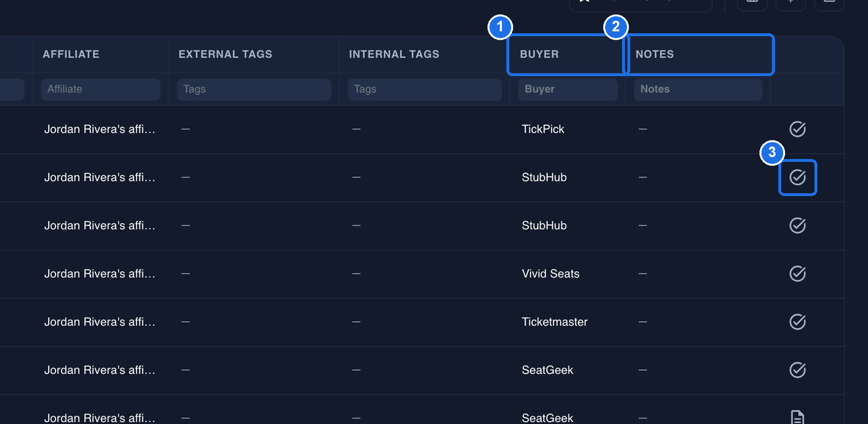Click the external tags cell in the Vivid Seats row
Image resolution: width=868 pixels, height=424 pixels.
coord(253,274)
